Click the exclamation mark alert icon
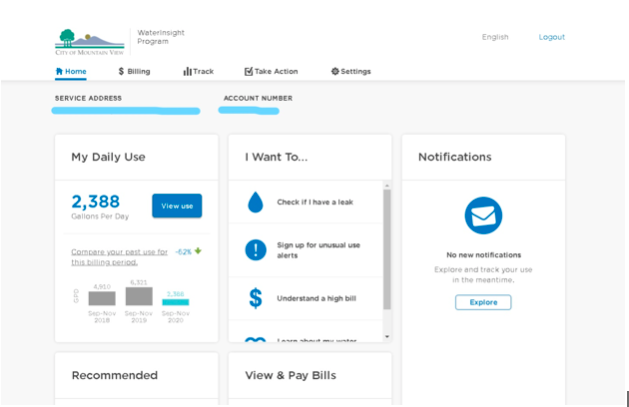629x407 pixels. coord(255,250)
